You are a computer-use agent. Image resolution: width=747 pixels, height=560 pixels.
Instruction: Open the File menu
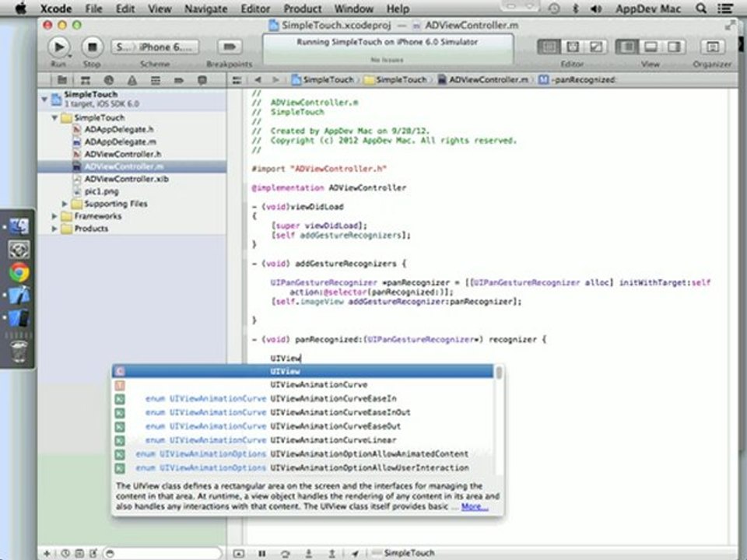[x=94, y=9]
